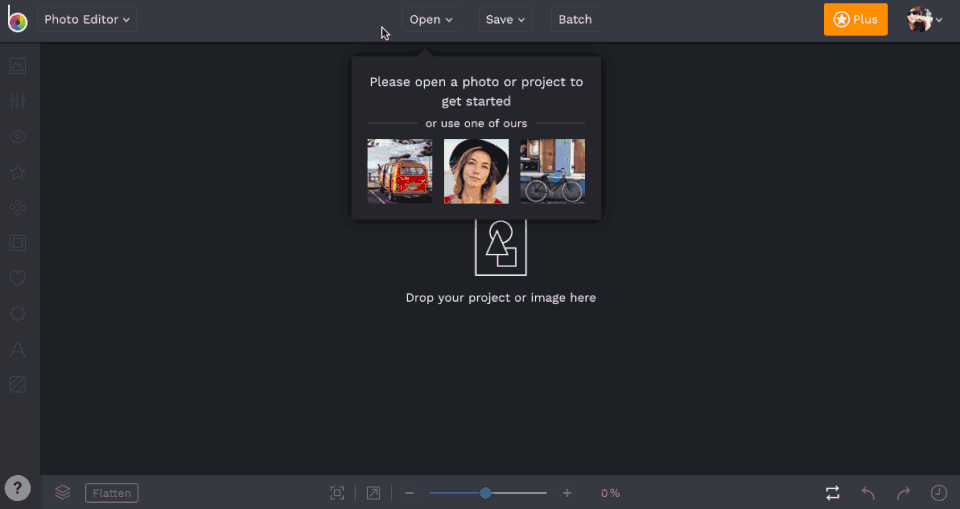Zoom out with the minus icon

(x=410, y=493)
